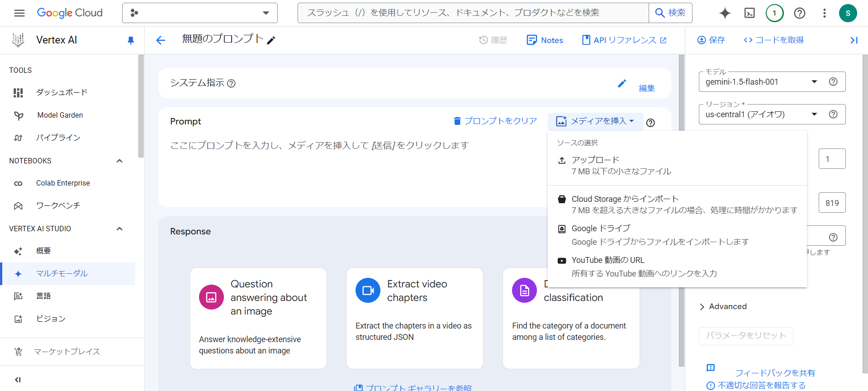The width and height of the screenshot is (868, 391).
Task: Collapse the right settings panel
Action: coord(854,40)
